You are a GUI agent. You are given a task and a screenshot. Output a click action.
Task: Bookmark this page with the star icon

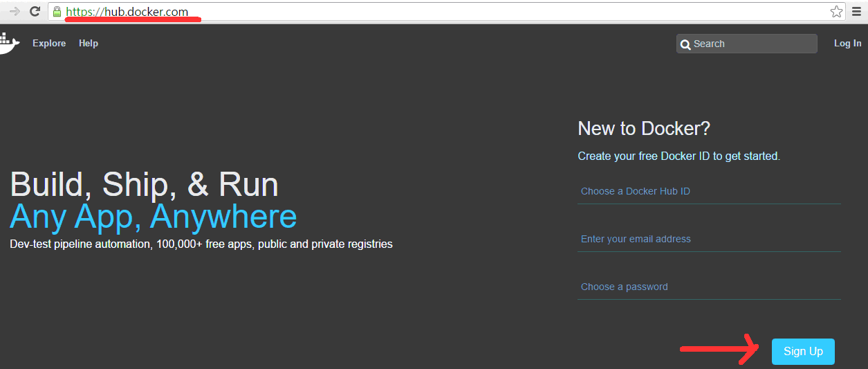pyautogui.click(x=836, y=11)
